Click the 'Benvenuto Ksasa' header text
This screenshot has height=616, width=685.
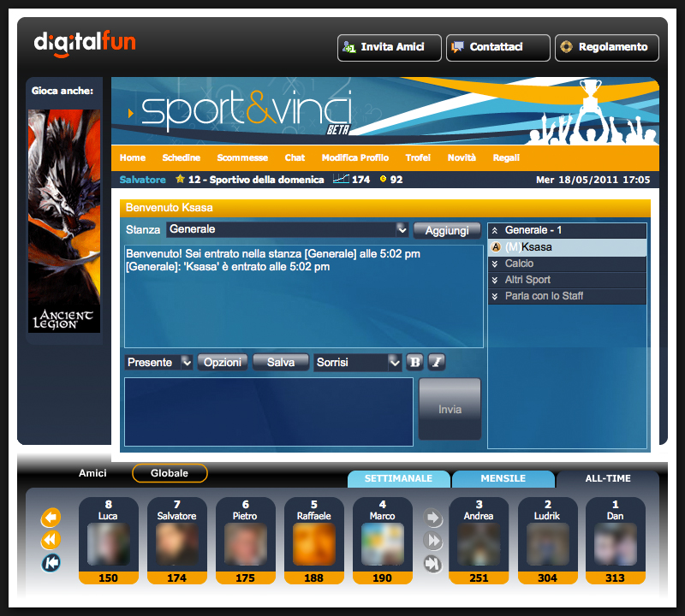170,207
